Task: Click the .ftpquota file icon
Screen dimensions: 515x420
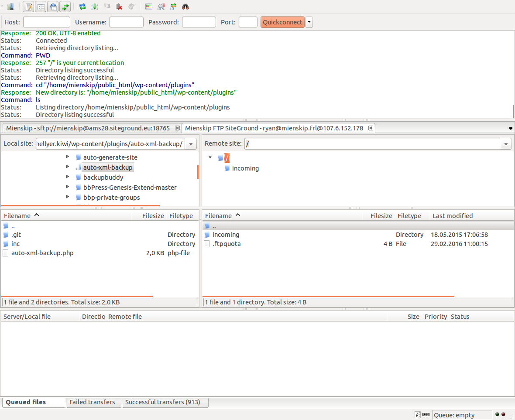Action: tap(206, 244)
